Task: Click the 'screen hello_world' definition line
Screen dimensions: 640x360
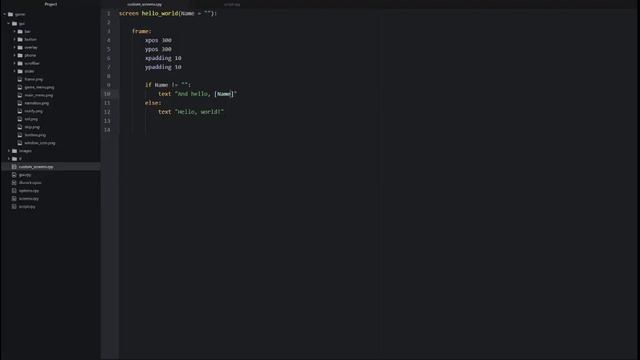Action: coord(168,13)
